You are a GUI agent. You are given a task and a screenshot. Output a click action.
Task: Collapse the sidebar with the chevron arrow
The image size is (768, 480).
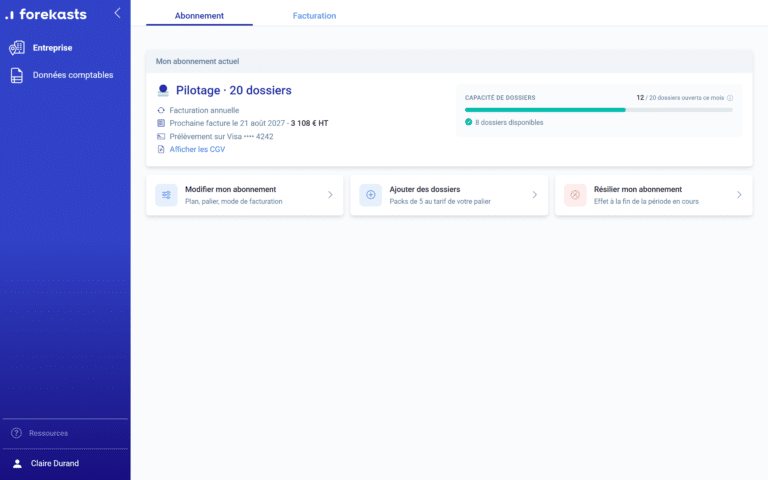117,13
